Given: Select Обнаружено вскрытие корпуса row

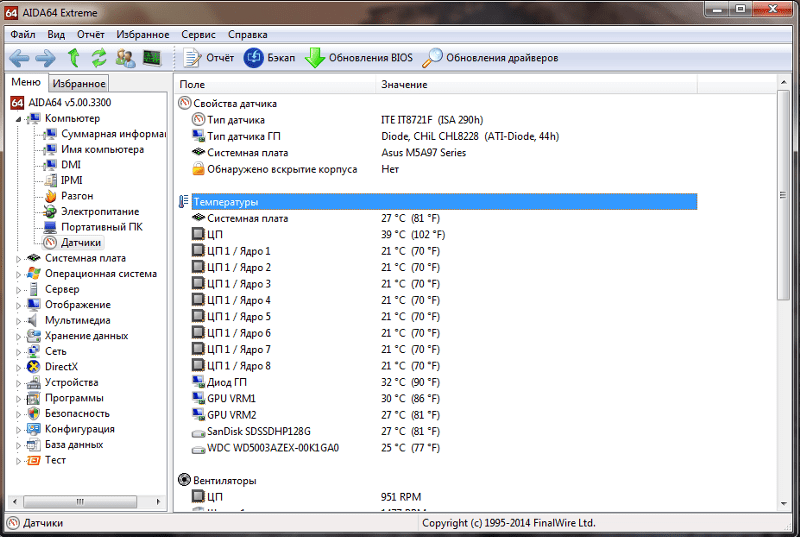Looking at the screenshot, I should point(437,169).
